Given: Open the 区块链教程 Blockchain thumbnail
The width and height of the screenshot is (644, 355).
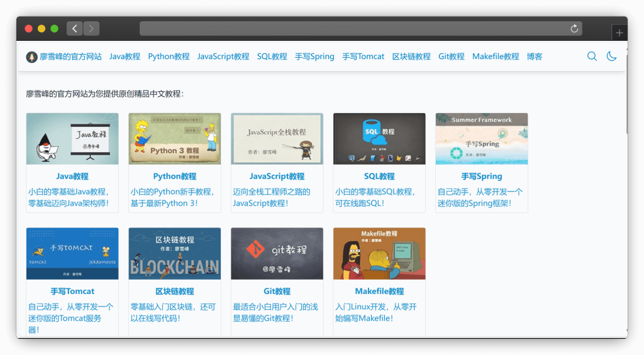Looking at the screenshot, I should click(x=175, y=253).
